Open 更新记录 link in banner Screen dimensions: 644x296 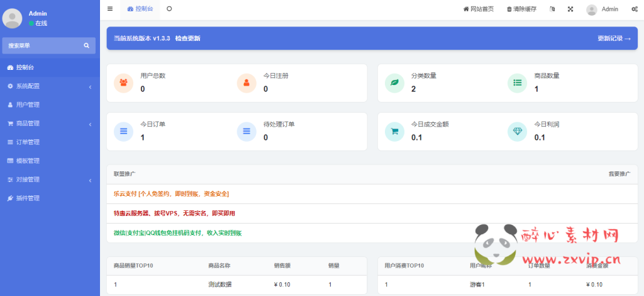coord(614,38)
